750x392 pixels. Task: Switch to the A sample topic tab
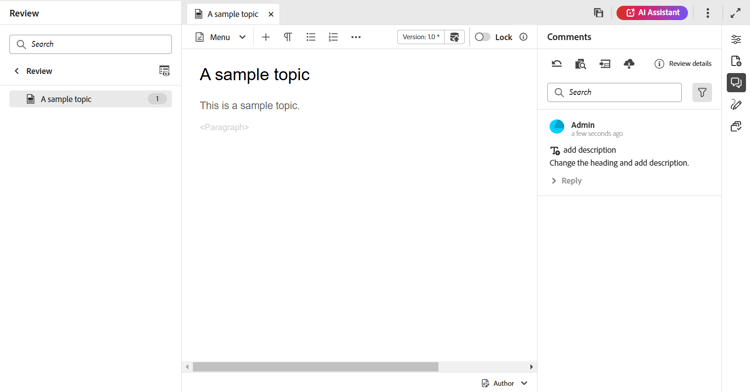(233, 14)
